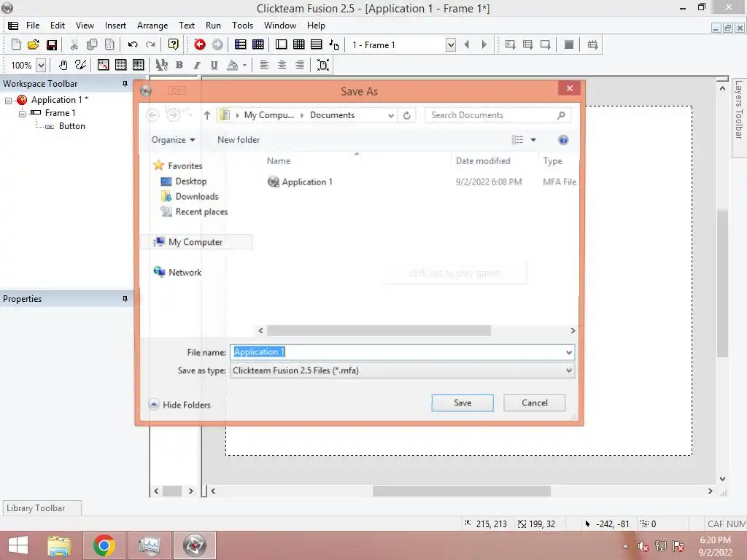Click the align left icon

tap(264, 65)
